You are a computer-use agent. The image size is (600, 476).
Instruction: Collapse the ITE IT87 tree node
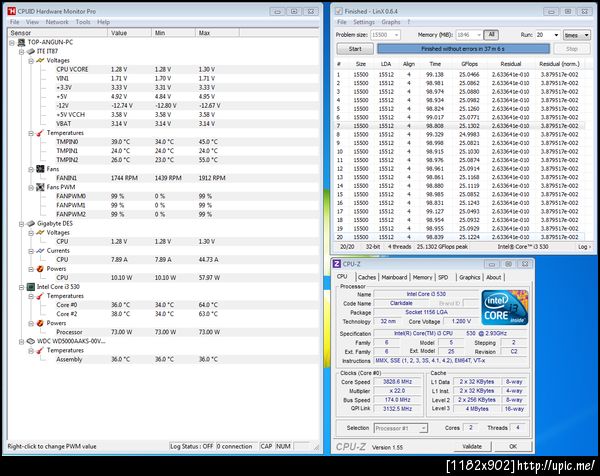(21, 51)
